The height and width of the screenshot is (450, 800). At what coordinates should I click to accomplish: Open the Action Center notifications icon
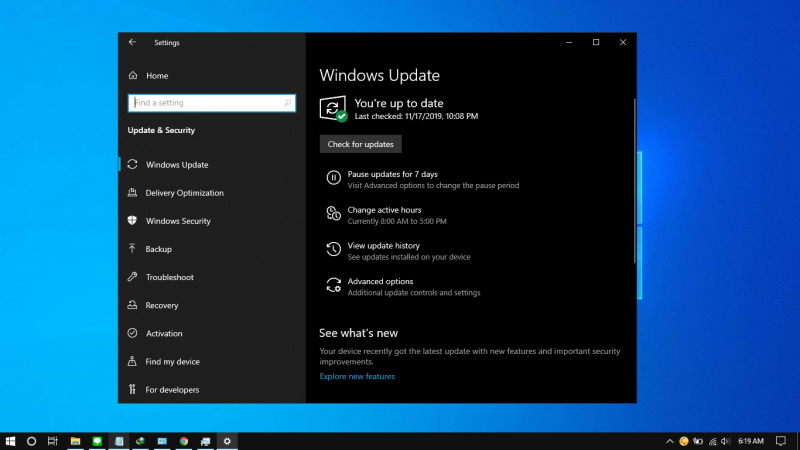(x=781, y=441)
